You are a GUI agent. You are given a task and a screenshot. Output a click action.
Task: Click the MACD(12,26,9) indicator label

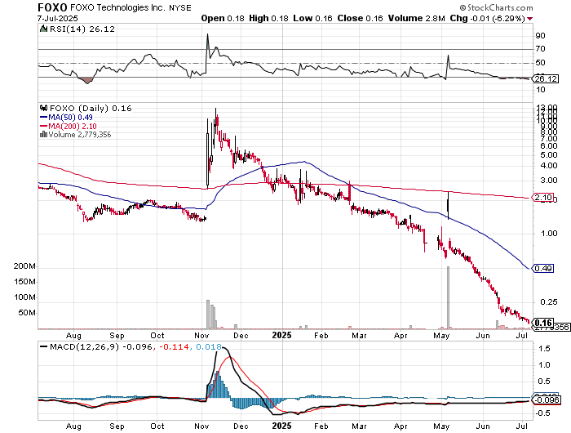(84, 347)
